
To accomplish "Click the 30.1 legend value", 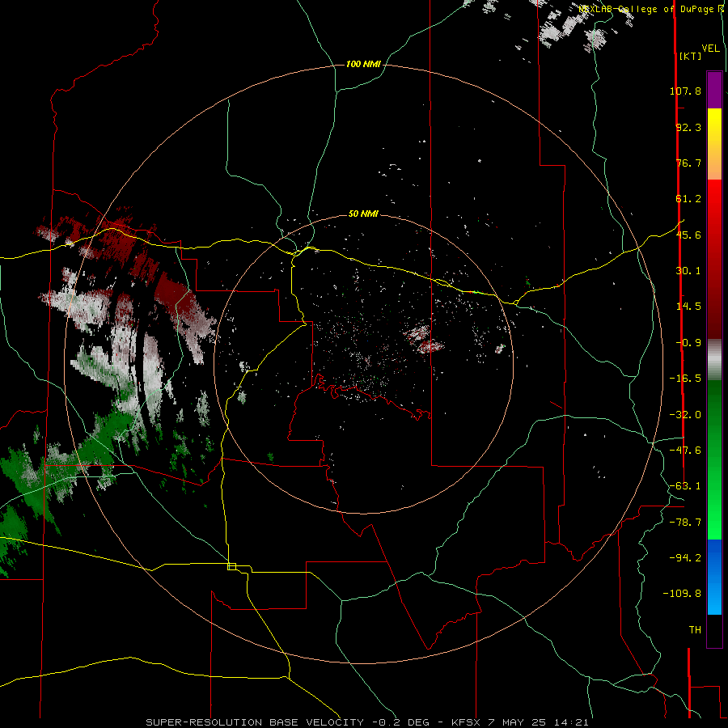I will (688, 271).
